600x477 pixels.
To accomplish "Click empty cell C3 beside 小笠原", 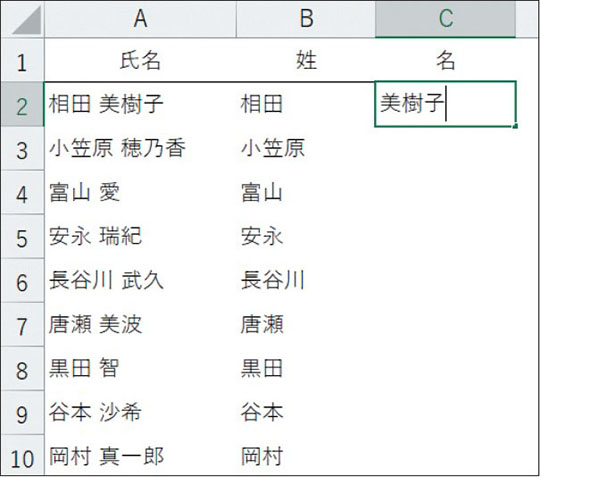I will [x=445, y=148].
